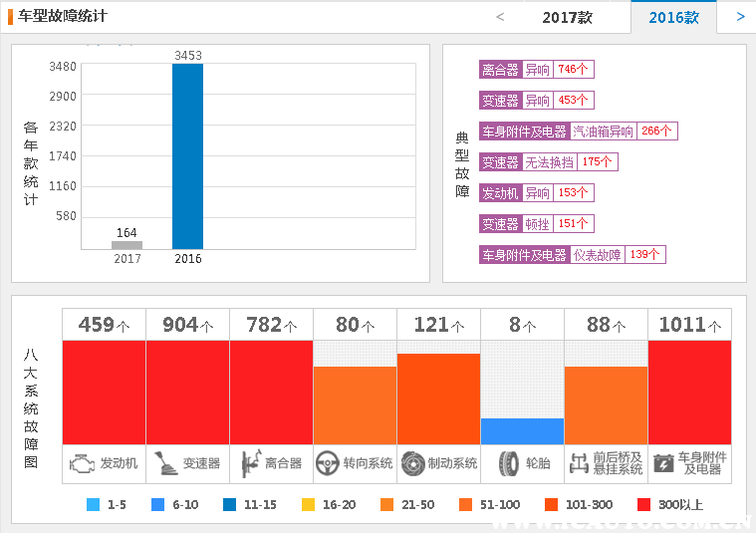Select the 2016款 tab

pos(673,17)
